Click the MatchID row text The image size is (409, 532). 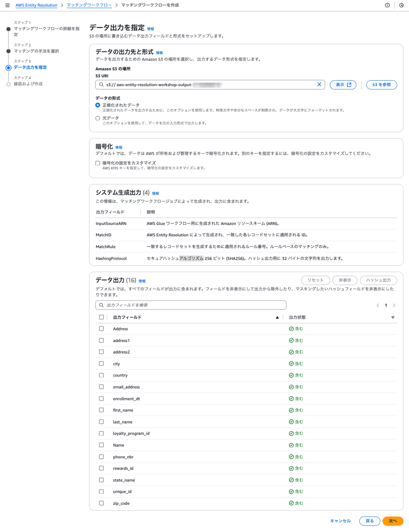tap(103, 235)
